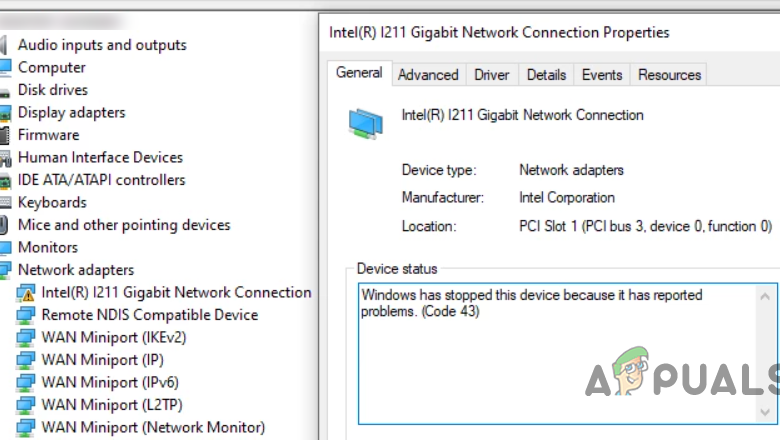Open the Resources tab

click(669, 75)
